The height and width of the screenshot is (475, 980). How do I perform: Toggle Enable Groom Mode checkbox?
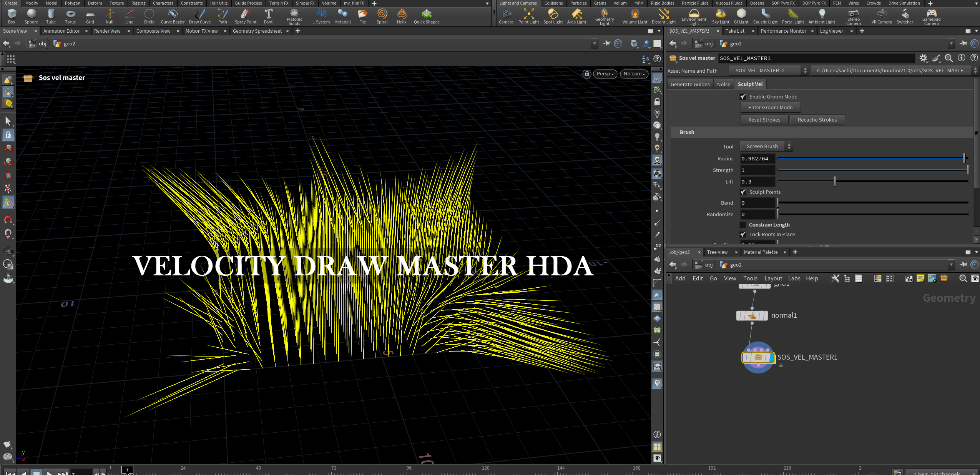[x=743, y=97]
